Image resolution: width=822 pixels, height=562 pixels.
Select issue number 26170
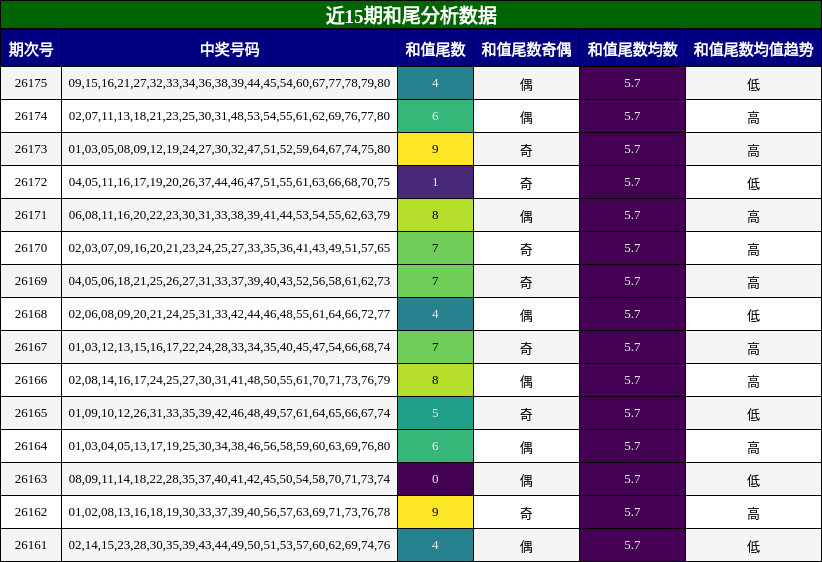click(x=31, y=248)
